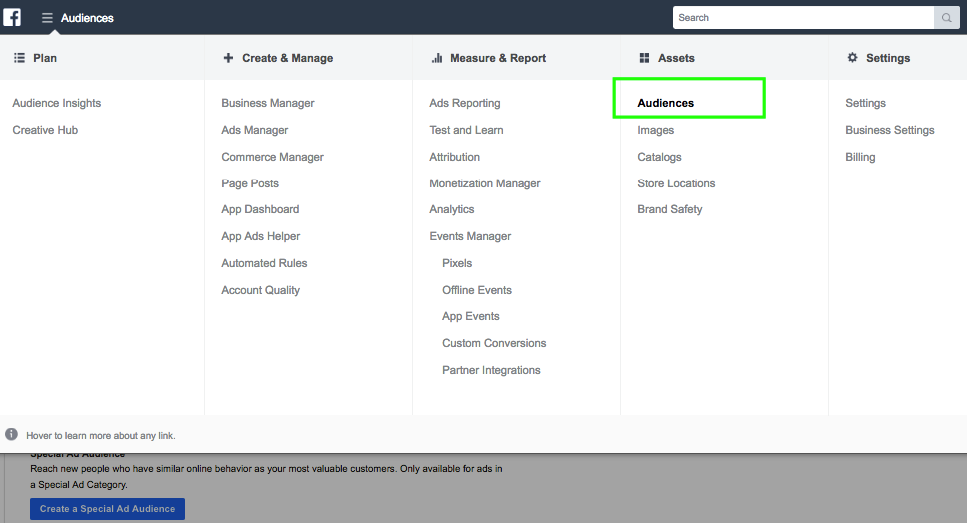Open Brand Safety
This screenshot has height=523, width=967.
click(x=670, y=209)
